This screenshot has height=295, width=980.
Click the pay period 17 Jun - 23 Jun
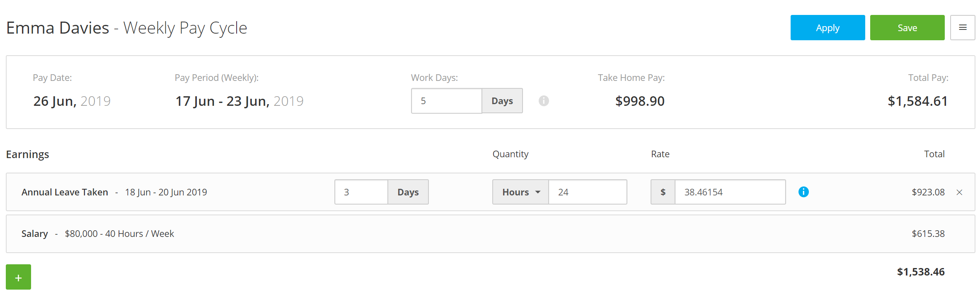[x=240, y=101]
